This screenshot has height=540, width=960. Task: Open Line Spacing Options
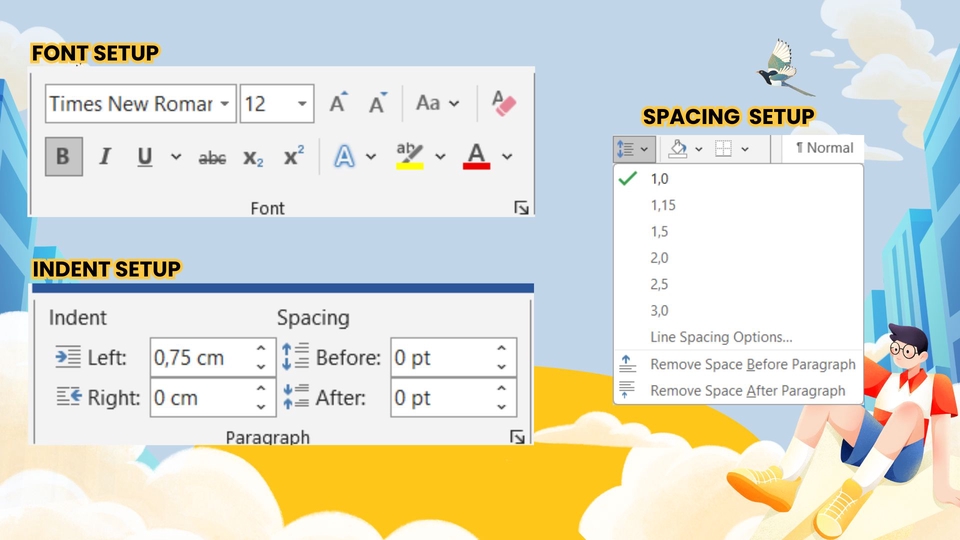point(721,337)
